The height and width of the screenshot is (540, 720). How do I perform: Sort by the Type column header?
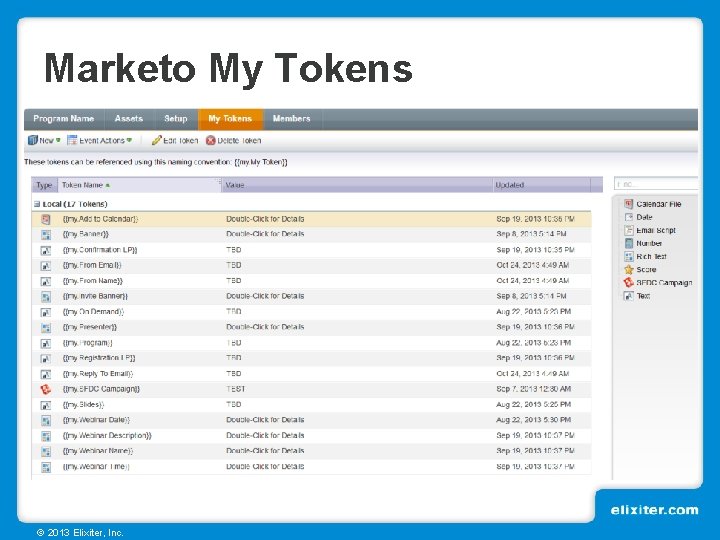pyautogui.click(x=45, y=185)
